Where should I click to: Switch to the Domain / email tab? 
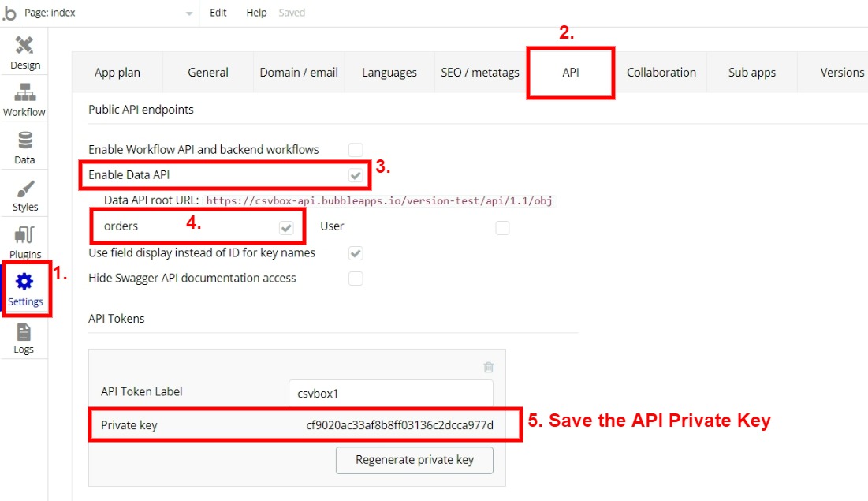click(299, 72)
